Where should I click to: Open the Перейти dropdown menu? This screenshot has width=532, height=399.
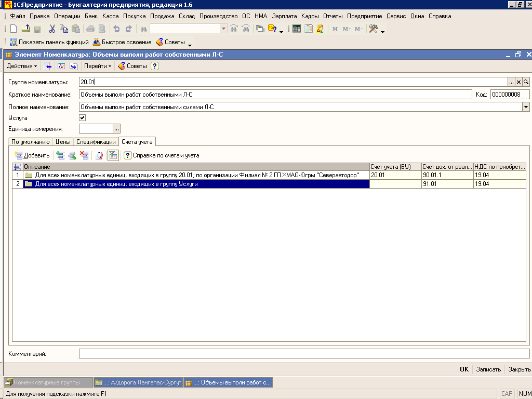tap(98, 66)
